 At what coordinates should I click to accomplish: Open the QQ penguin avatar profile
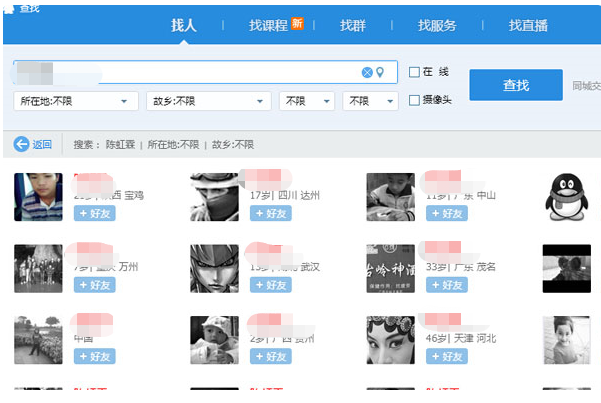567,197
